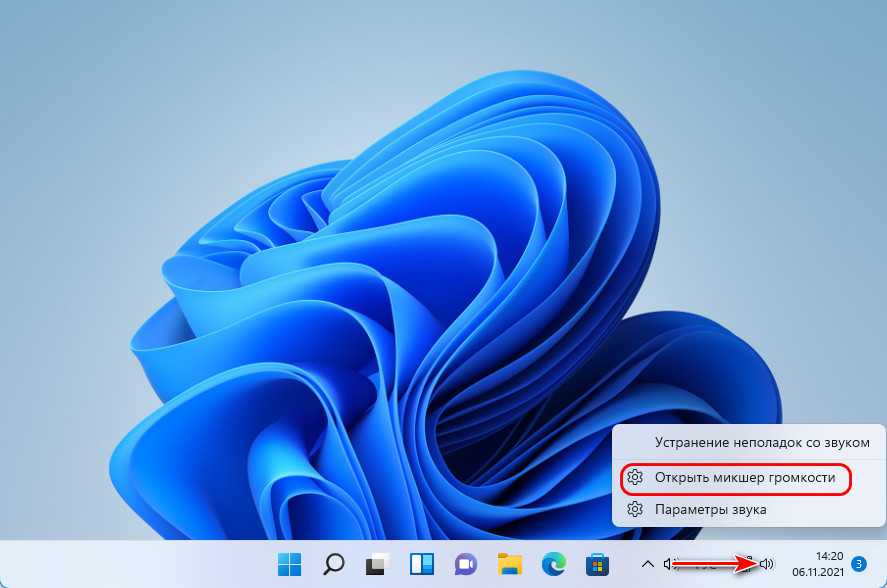The height and width of the screenshot is (588, 887).
Task: Launch Teams Chat from the taskbar
Action: pos(466,564)
